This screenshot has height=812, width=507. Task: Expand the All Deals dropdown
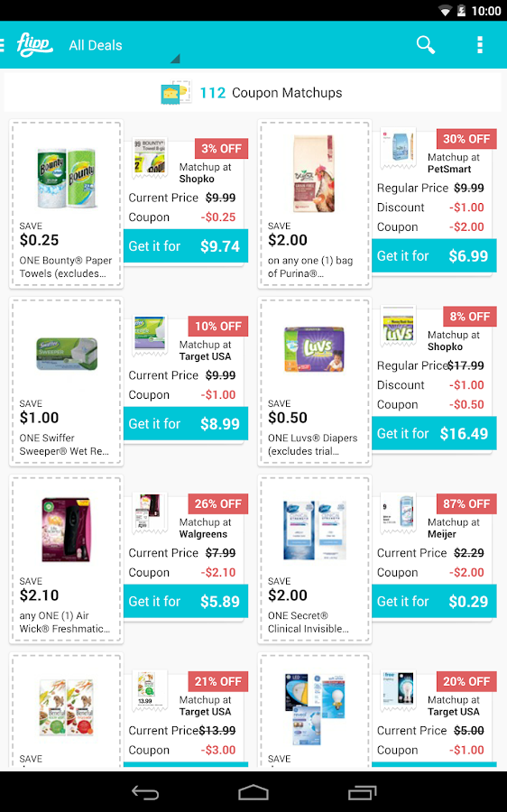point(124,46)
